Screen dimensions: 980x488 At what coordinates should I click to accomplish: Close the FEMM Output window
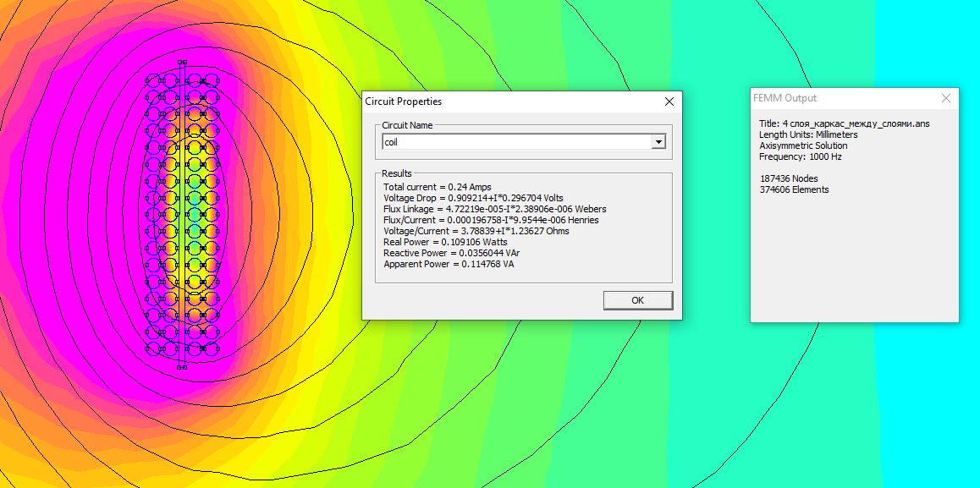945,98
